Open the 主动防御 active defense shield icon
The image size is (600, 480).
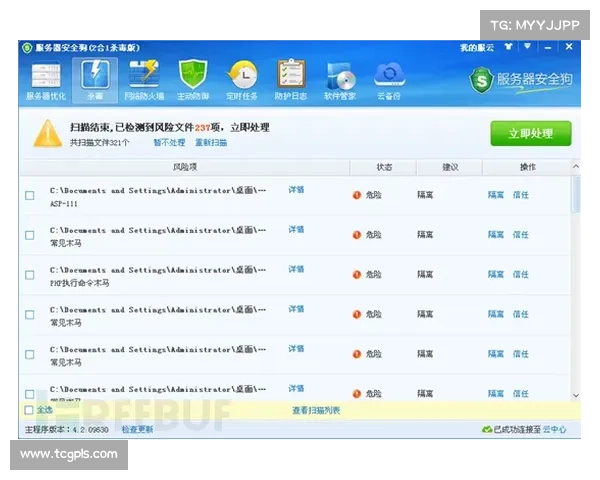tap(193, 80)
